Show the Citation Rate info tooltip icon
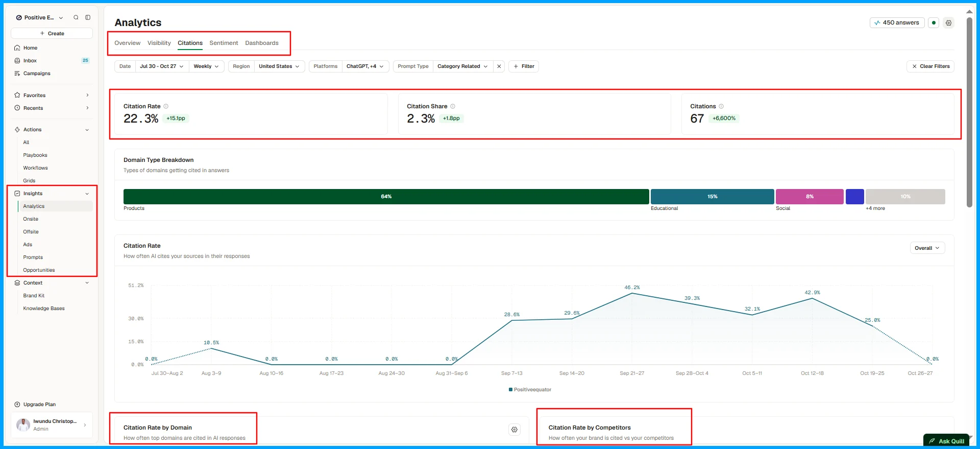Image resolution: width=980 pixels, height=449 pixels. [166, 106]
